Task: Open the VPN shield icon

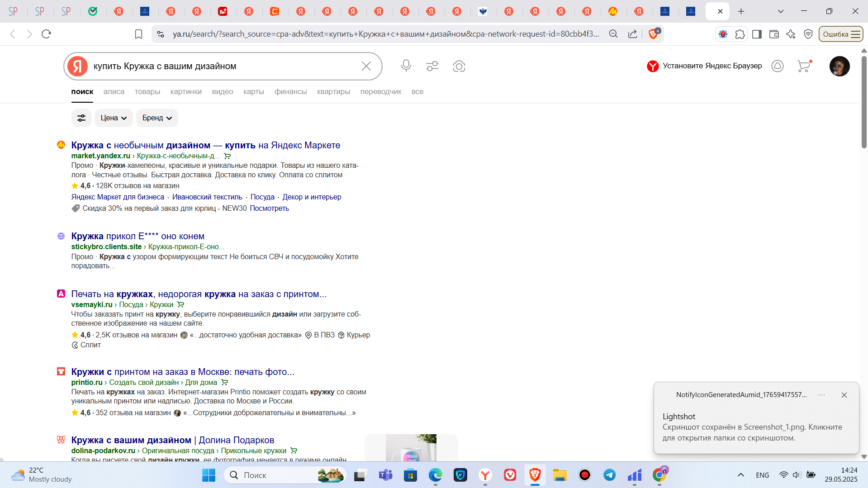Action: pos(808,34)
